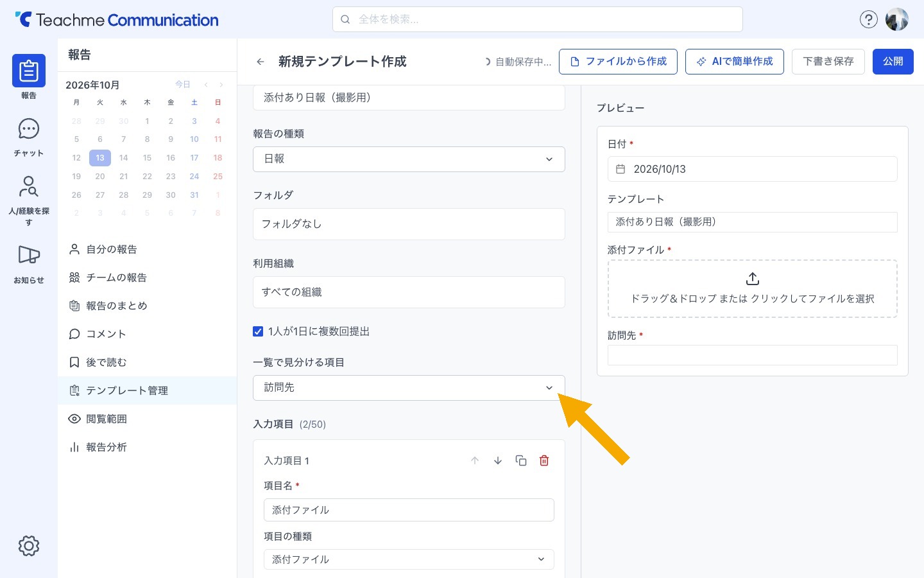This screenshot has width=924, height=578.
Task: Toggle the 1人が1日に複数回提出 checkbox
Action: (258, 331)
